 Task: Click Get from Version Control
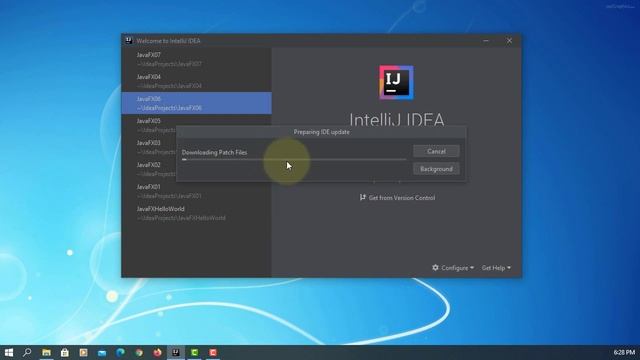pos(397,198)
